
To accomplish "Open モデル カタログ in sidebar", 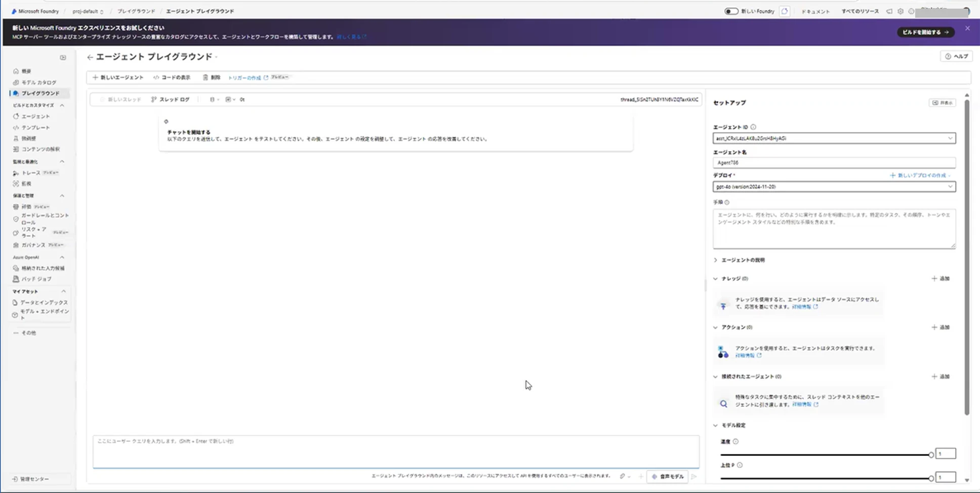I will click(38, 82).
